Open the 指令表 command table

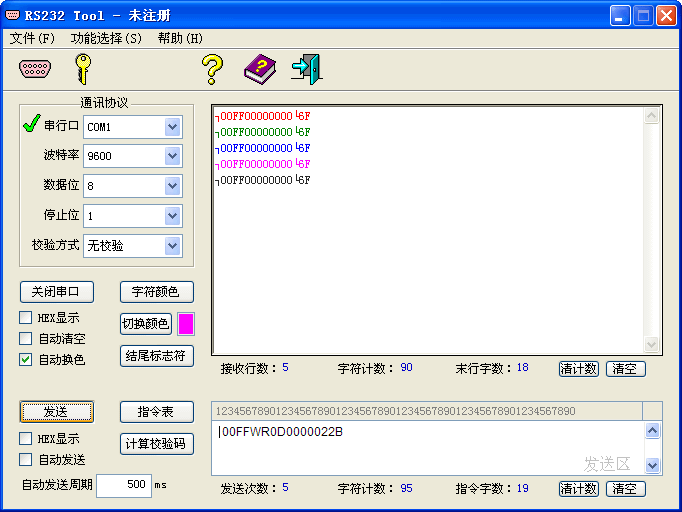click(x=157, y=412)
